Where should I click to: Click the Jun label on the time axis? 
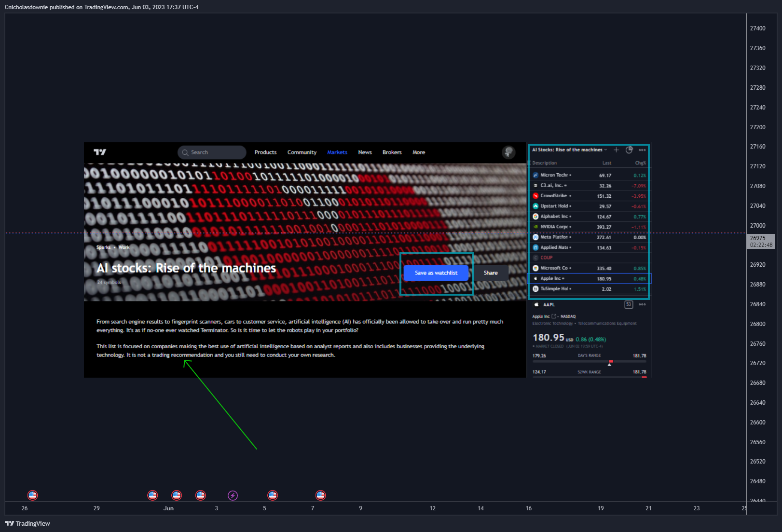168,508
